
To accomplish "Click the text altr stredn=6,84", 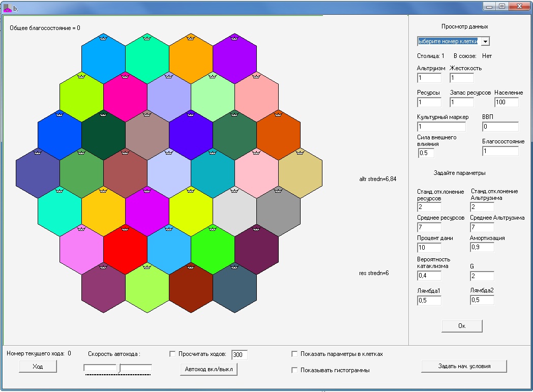I will tap(378, 179).
